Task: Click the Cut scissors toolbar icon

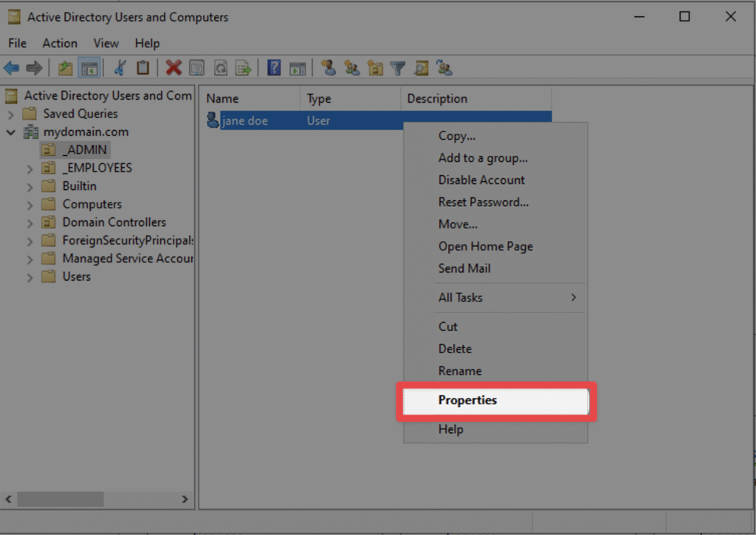Action: click(119, 69)
